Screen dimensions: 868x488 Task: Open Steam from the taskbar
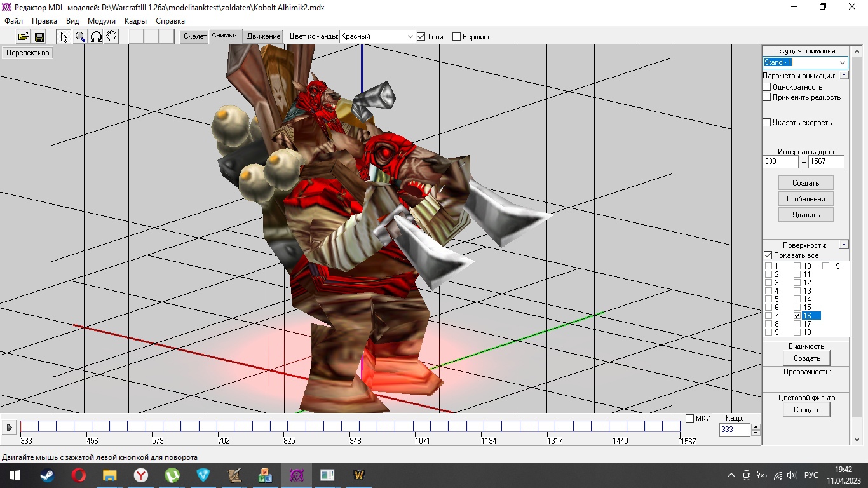48,475
